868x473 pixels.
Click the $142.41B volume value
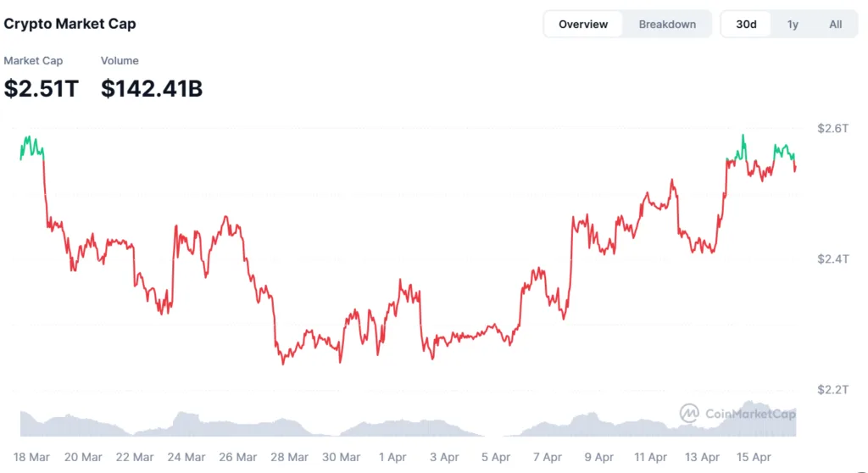pos(152,88)
